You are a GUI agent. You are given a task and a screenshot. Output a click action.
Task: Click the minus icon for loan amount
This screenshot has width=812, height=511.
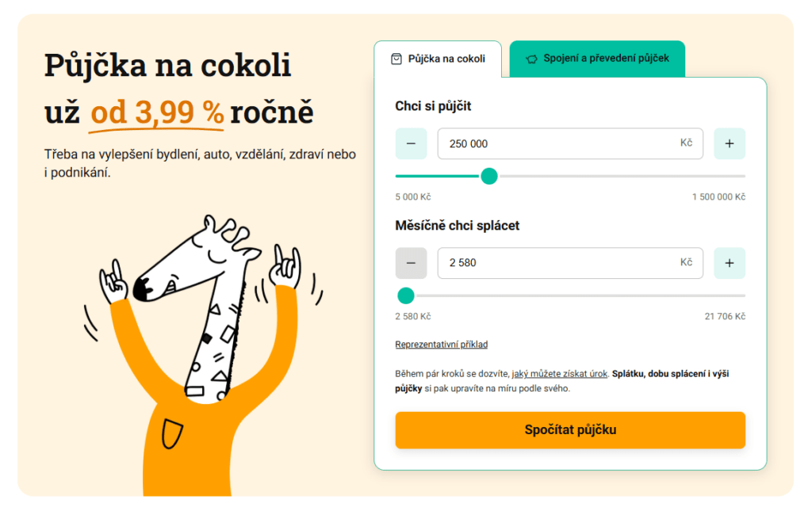pos(411,143)
